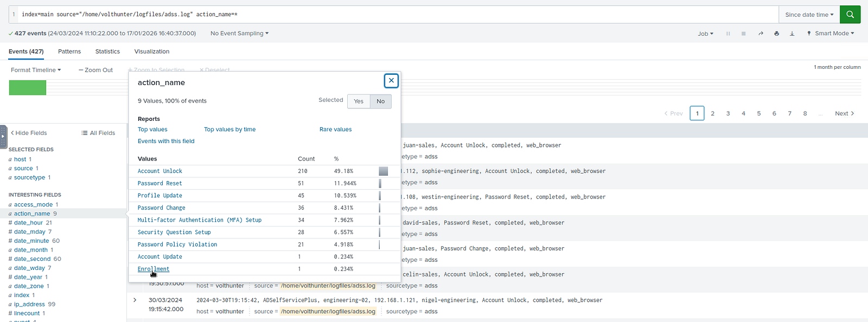This screenshot has height=322, width=868.
Task: Open the host field in Selected Fields
Action: coord(21,159)
